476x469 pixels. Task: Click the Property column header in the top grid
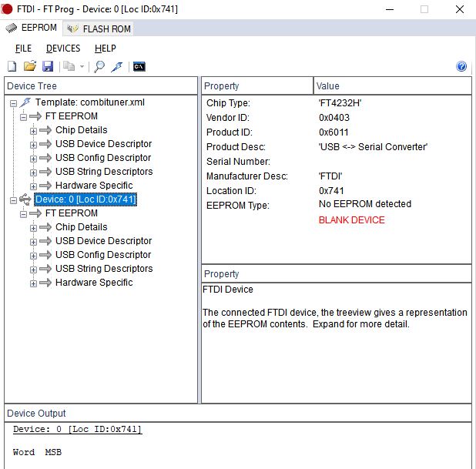click(257, 86)
